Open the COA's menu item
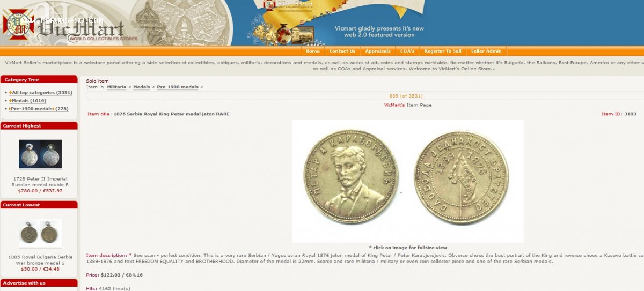 pos(407,51)
